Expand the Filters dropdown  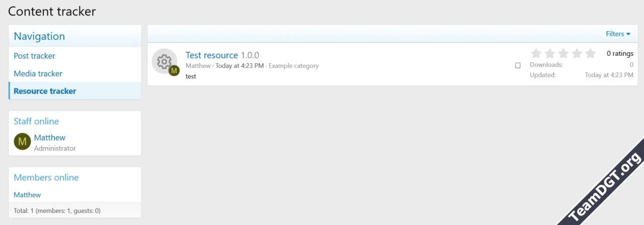(618, 34)
